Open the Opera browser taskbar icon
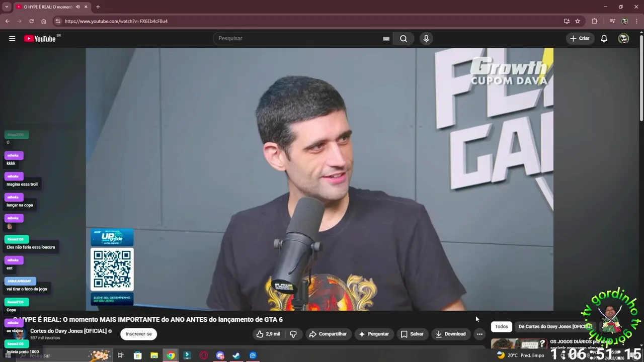The width and height of the screenshot is (644, 362). coord(203,355)
